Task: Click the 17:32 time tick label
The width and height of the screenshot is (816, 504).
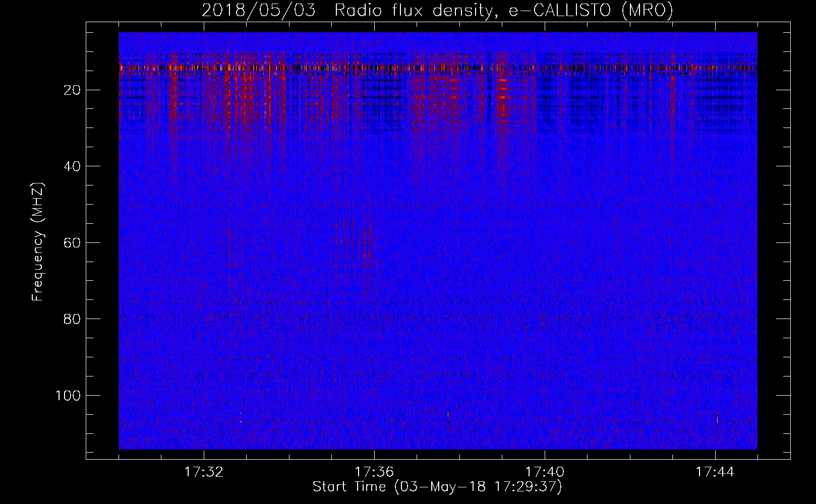Action: (204, 472)
